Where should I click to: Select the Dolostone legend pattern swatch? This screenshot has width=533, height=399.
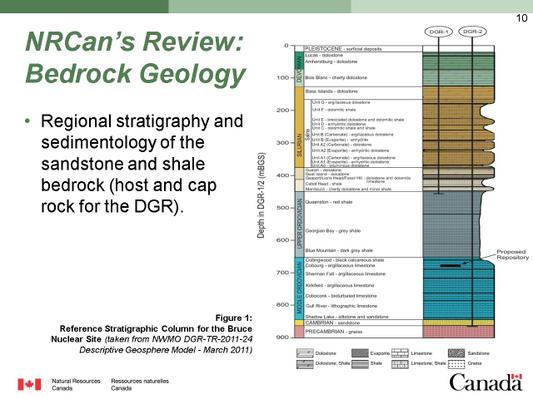[x=305, y=353]
